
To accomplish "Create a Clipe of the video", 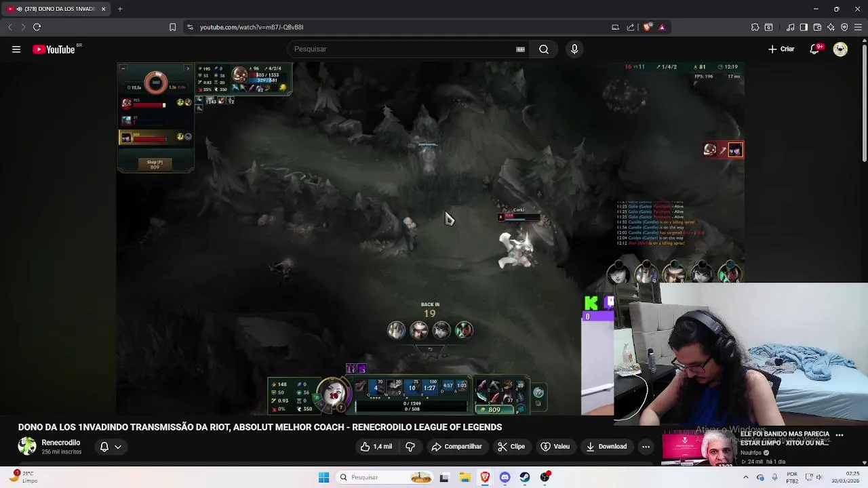I will (x=511, y=447).
